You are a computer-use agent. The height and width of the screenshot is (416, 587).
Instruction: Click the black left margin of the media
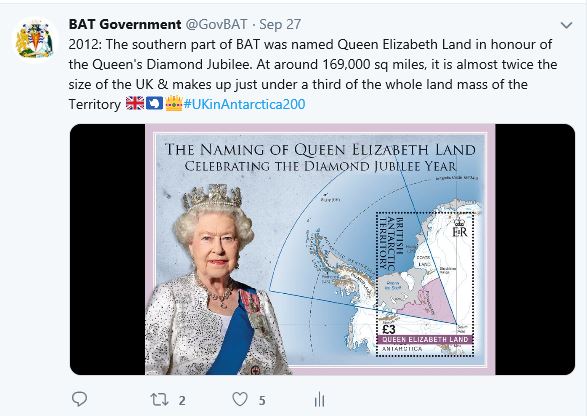point(107,249)
